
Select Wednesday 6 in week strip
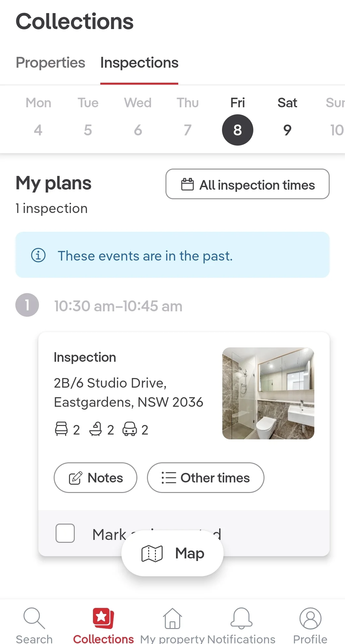pyautogui.click(x=138, y=130)
